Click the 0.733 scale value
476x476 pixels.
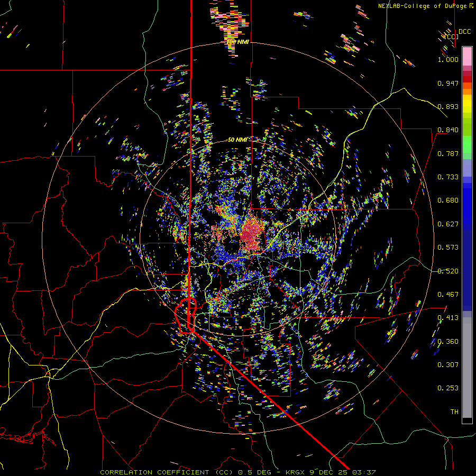click(x=448, y=177)
